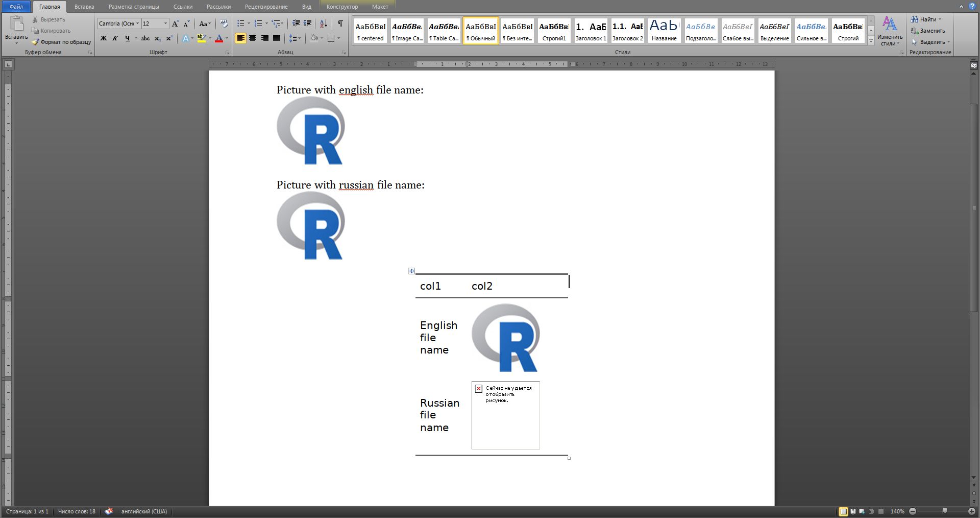Screen dimensions: 980x518
Task: Switch to Рецензирование (Review) tab
Action: [x=266, y=7]
